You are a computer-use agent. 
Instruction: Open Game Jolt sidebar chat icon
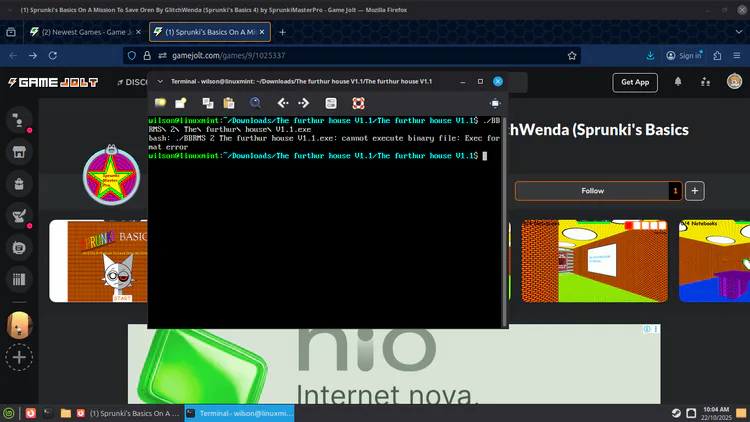pos(19,247)
